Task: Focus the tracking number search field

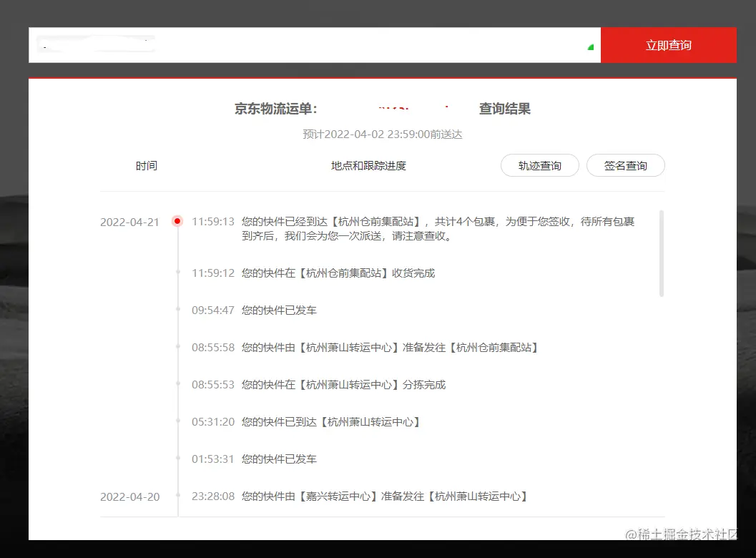Action: [315, 45]
